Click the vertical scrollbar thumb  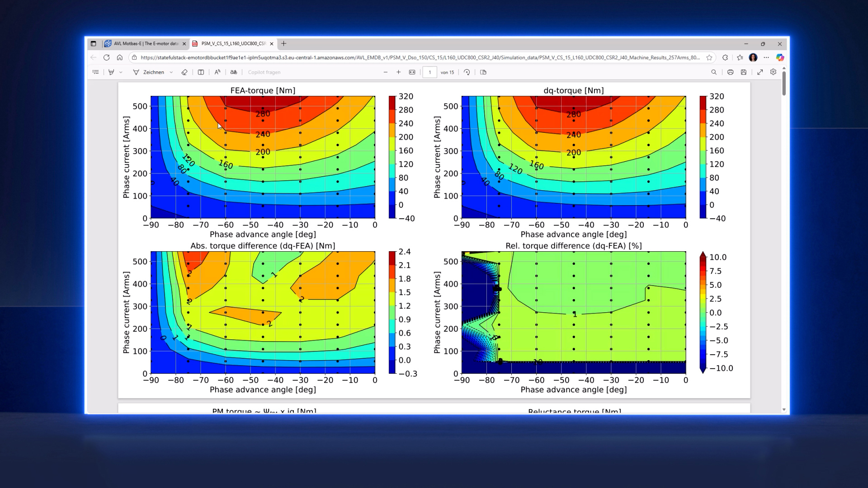pyautogui.click(x=784, y=84)
